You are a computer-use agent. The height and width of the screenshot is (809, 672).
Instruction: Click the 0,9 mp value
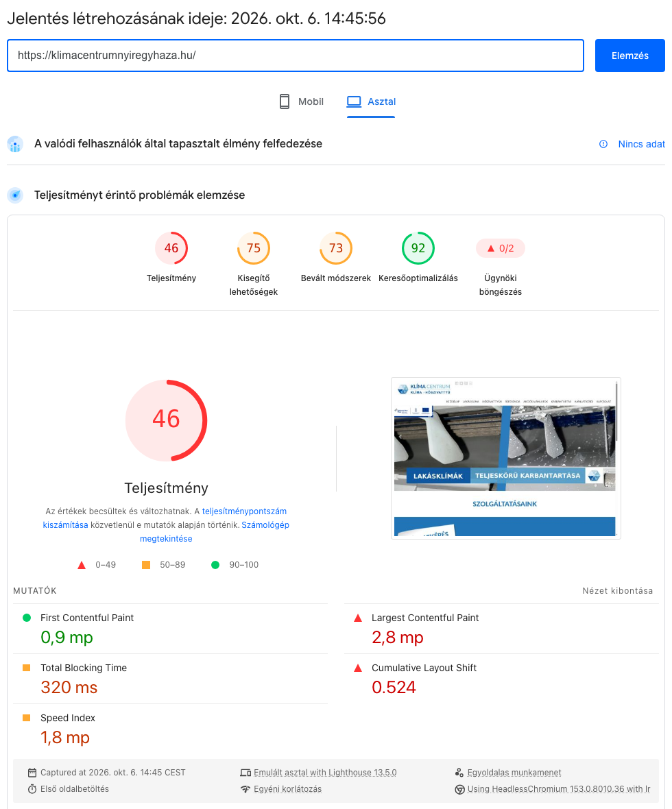(x=67, y=638)
